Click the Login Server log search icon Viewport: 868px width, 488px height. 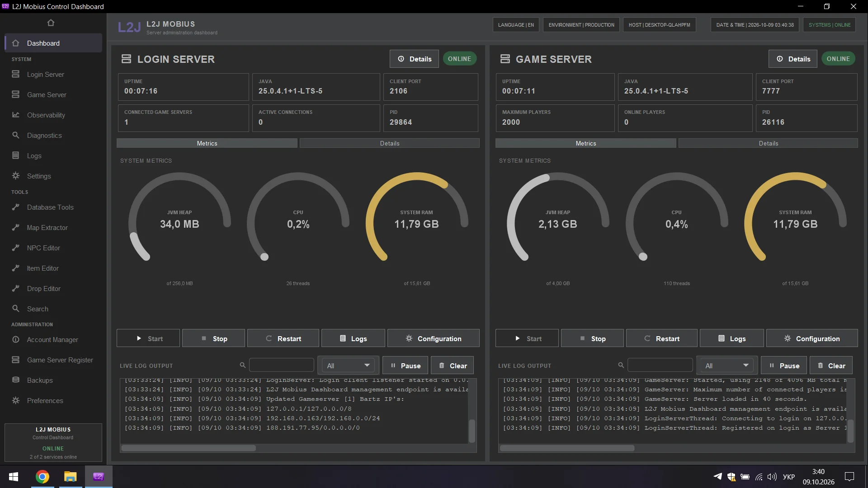click(243, 365)
